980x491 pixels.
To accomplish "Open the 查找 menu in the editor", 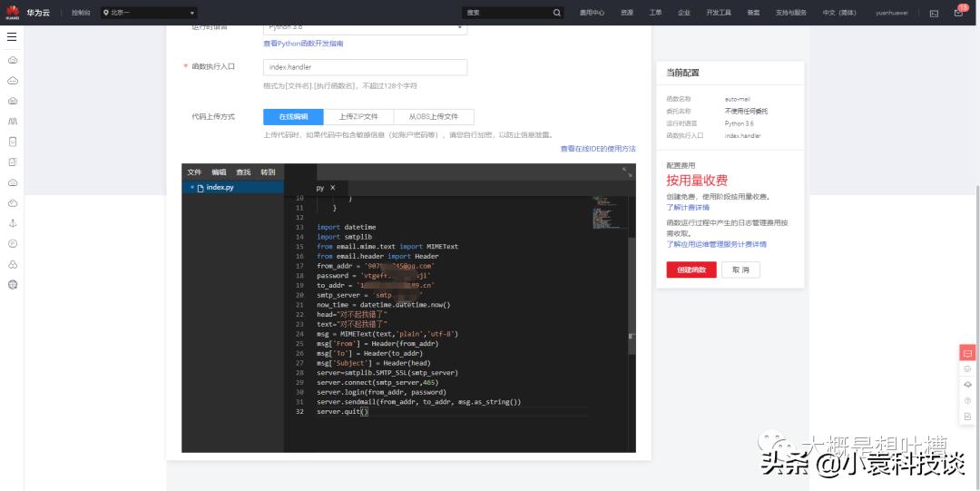I will tap(243, 172).
